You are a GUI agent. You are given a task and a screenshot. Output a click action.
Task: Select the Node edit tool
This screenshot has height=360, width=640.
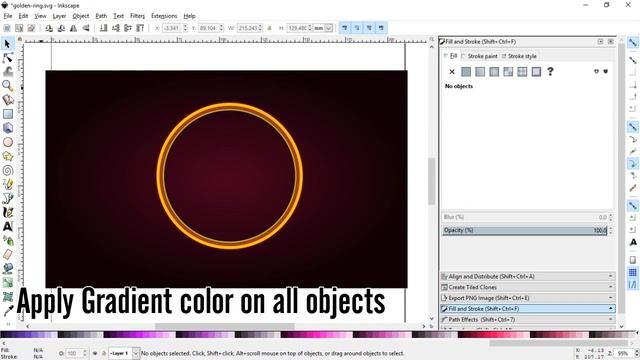[x=7, y=58]
